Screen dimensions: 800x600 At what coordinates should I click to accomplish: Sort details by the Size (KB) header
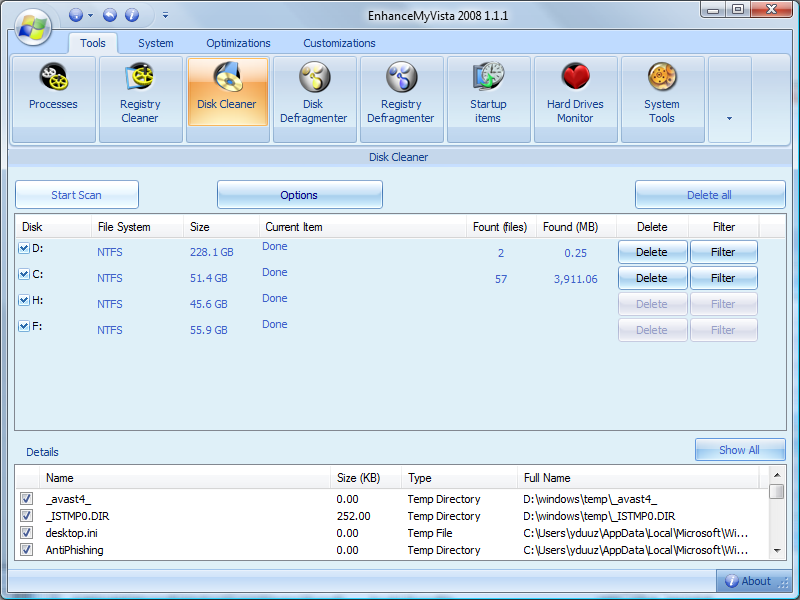tap(366, 478)
